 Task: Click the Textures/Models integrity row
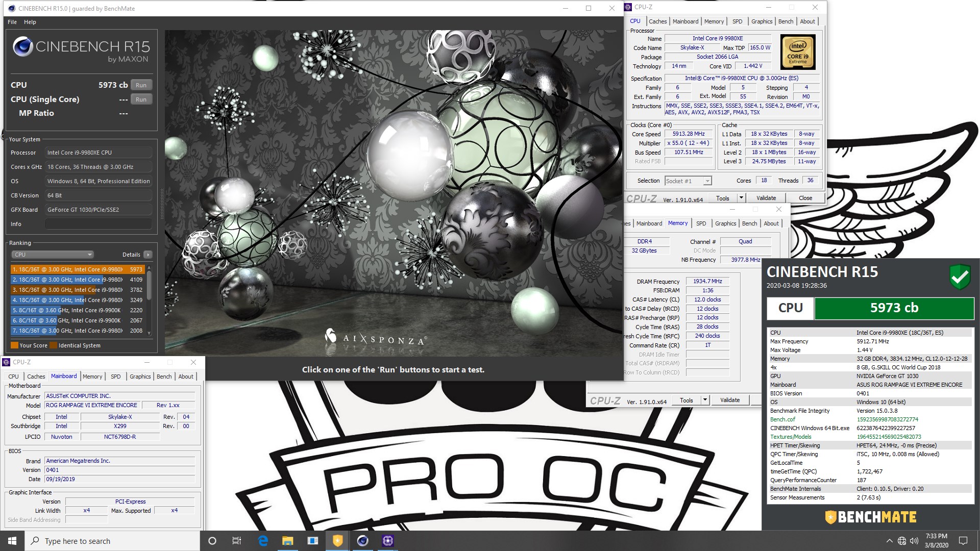point(870,437)
